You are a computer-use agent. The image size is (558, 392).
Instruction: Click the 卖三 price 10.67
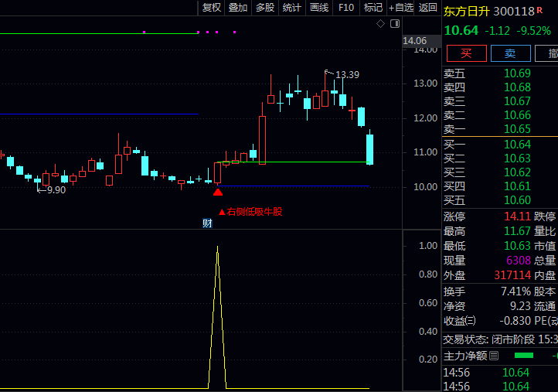tap(517, 101)
